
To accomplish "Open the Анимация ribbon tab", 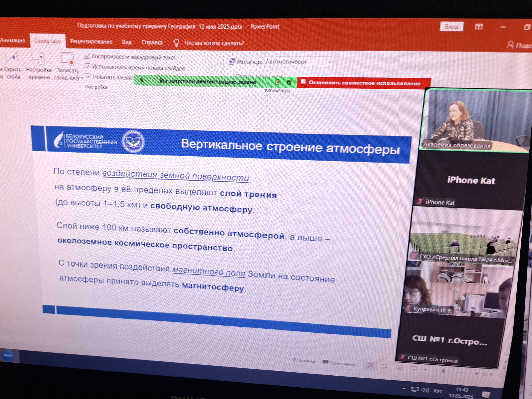I will [12, 40].
